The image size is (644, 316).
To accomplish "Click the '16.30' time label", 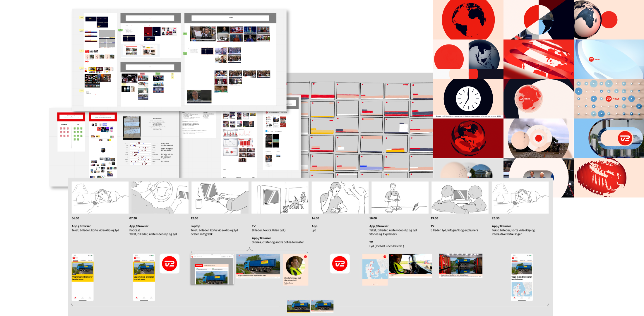I will [x=315, y=218].
